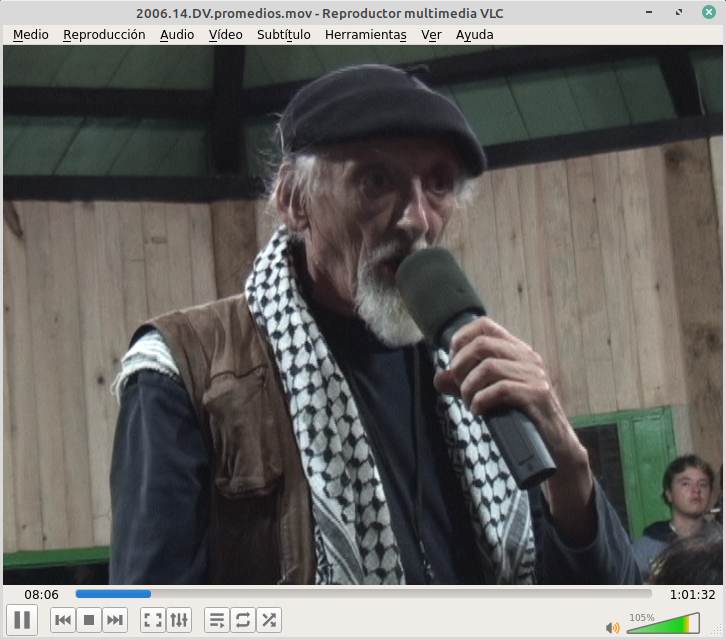726x640 pixels.
Task: Open extended settings and effects
Action: pos(179,620)
